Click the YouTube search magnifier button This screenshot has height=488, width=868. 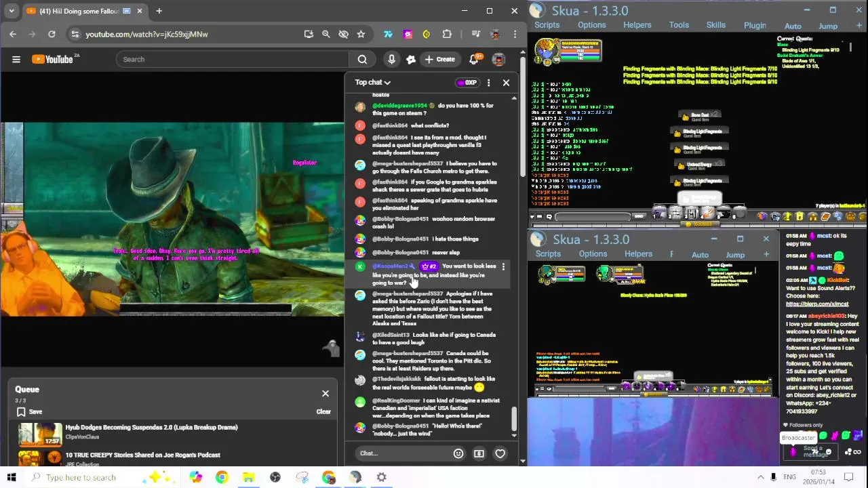coord(362,60)
